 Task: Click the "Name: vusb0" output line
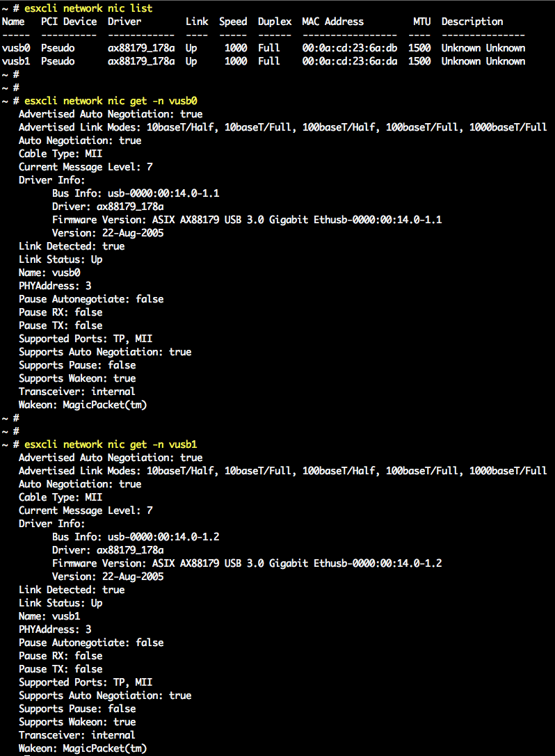(49, 273)
